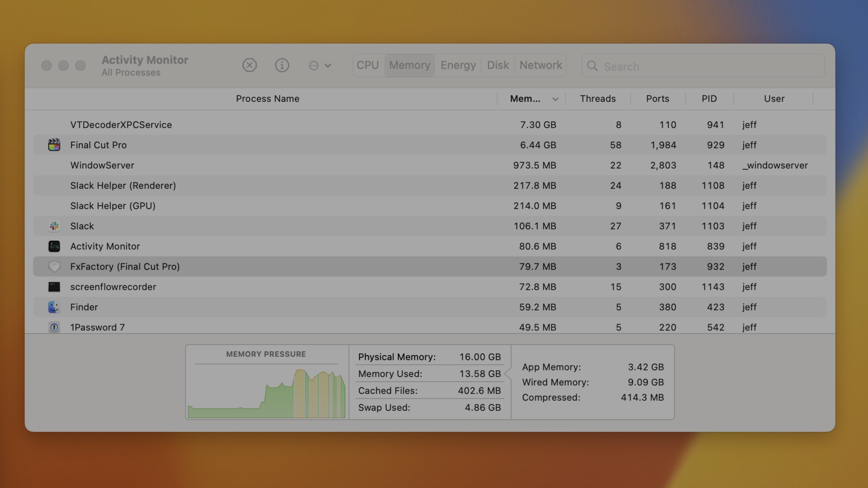
Task: Open process info with the (i) button
Action: pyautogui.click(x=282, y=65)
